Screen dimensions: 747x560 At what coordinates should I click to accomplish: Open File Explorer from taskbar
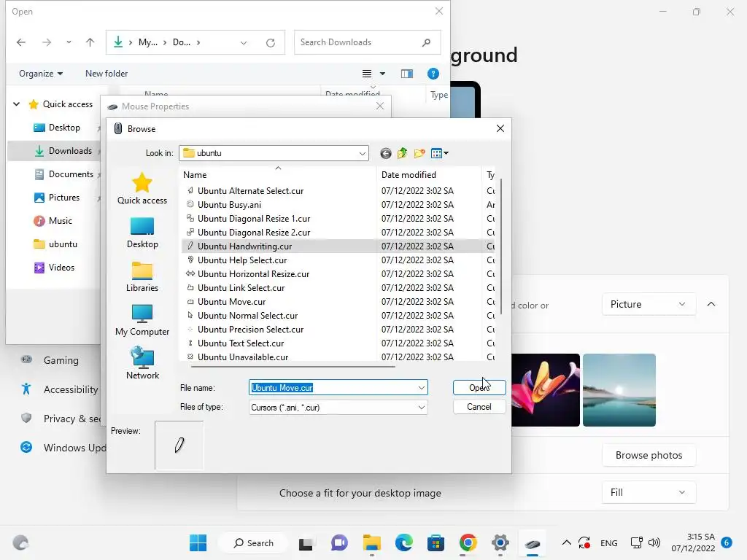tap(371, 542)
